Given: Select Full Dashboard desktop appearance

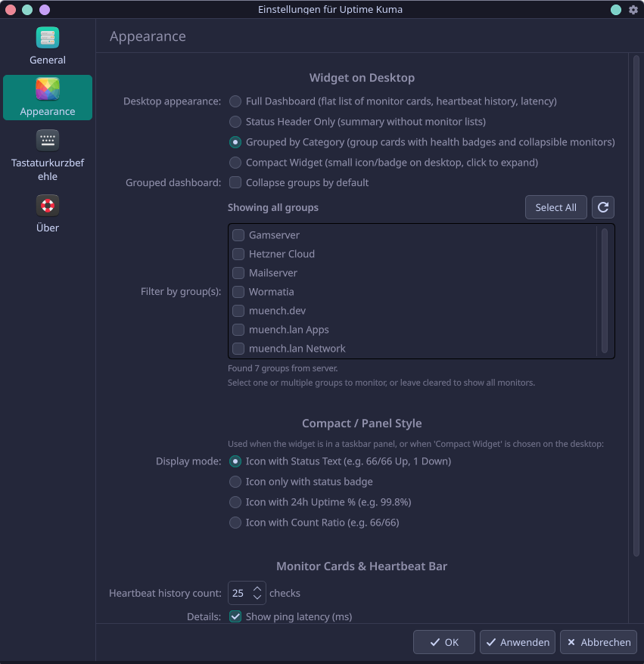Looking at the screenshot, I should pos(235,101).
